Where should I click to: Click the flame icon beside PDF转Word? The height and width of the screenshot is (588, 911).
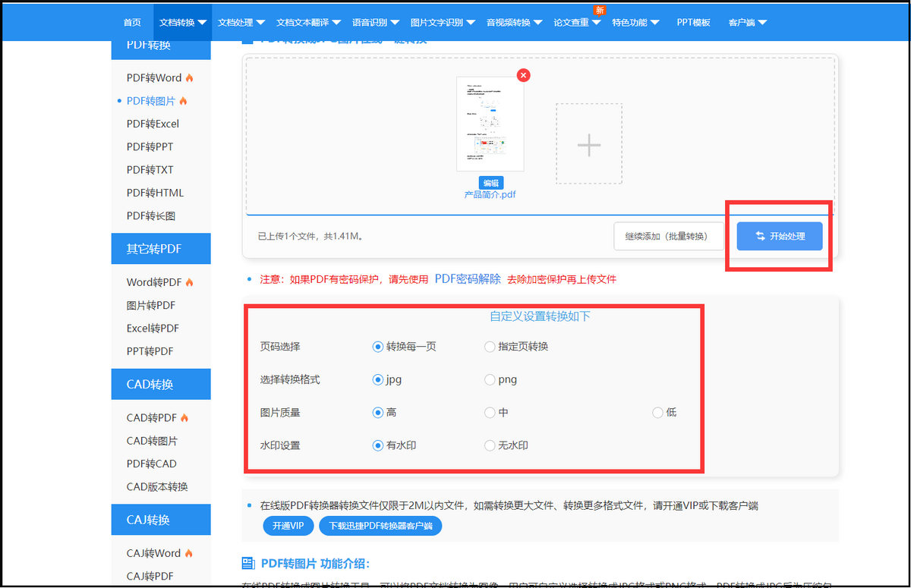click(x=190, y=78)
